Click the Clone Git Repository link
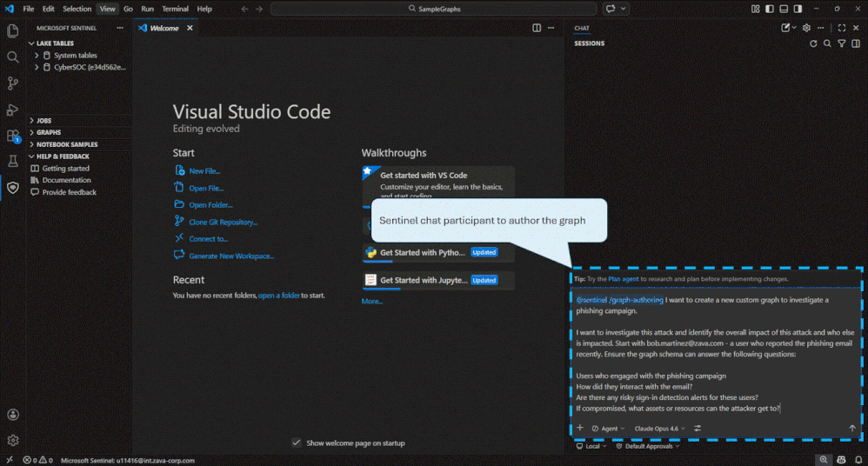Screen dimensions: 868x466 pyautogui.click(x=224, y=222)
